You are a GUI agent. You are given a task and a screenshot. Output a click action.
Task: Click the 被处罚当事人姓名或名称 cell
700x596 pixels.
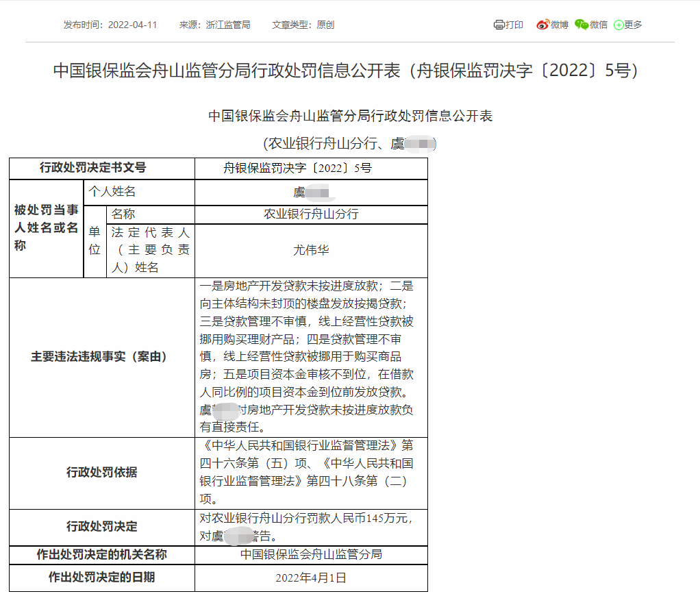coord(47,229)
